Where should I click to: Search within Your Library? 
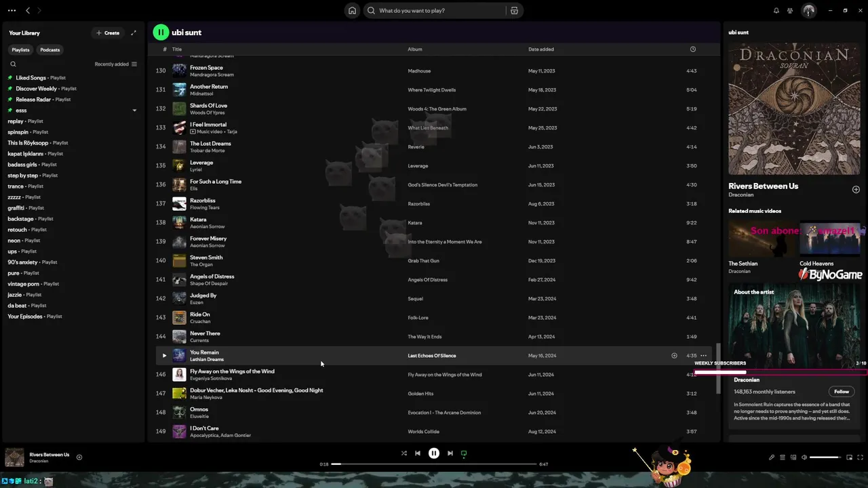pyautogui.click(x=13, y=64)
